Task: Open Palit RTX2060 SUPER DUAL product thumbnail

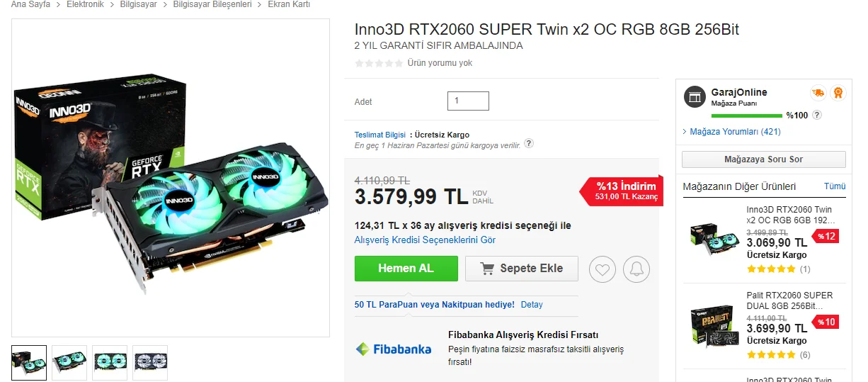Action: coord(712,326)
